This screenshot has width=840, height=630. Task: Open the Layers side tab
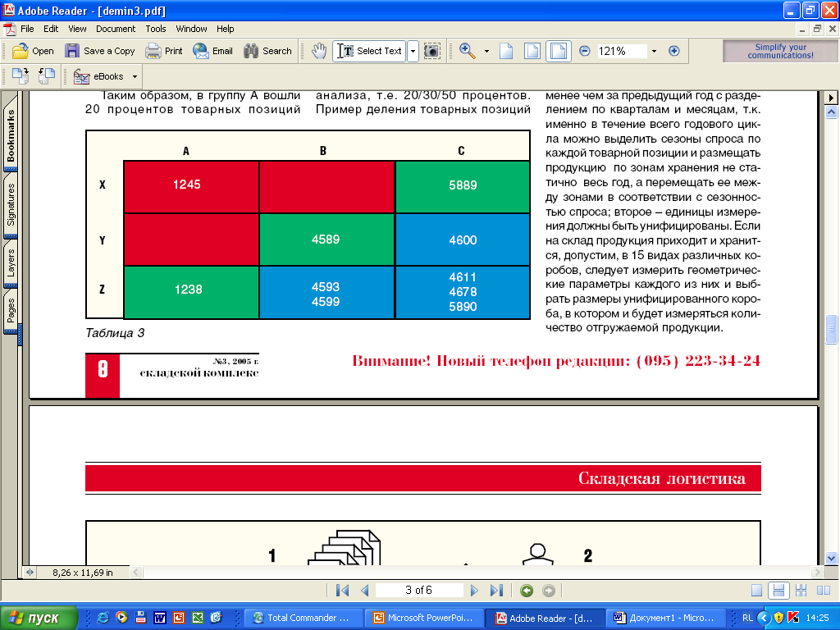tap(10, 263)
